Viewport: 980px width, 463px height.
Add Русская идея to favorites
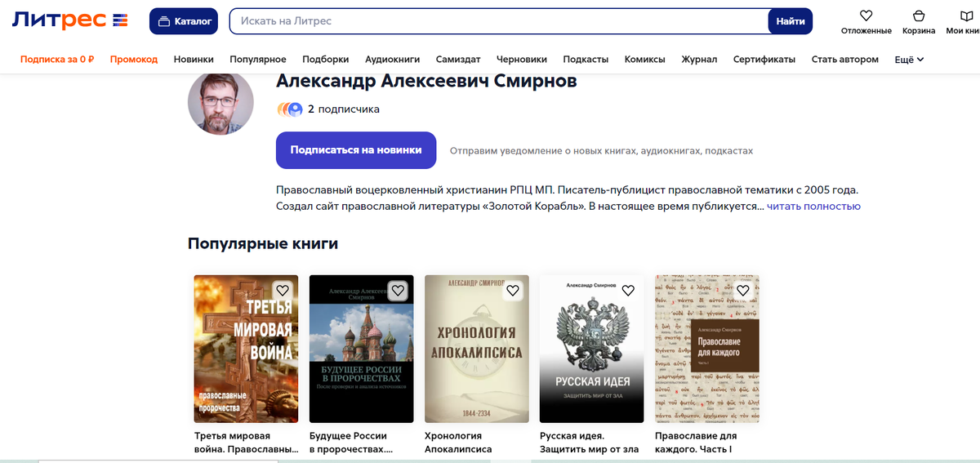[x=628, y=290]
